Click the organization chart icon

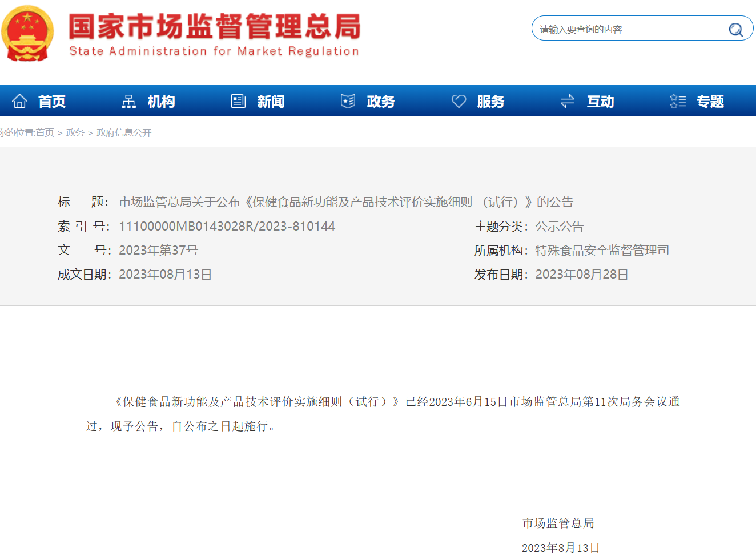(x=128, y=101)
